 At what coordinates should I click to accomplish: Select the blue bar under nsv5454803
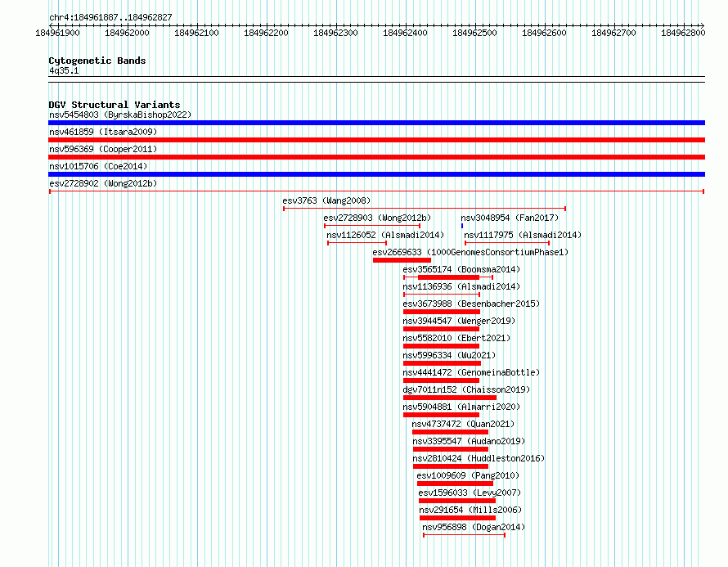point(376,123)
